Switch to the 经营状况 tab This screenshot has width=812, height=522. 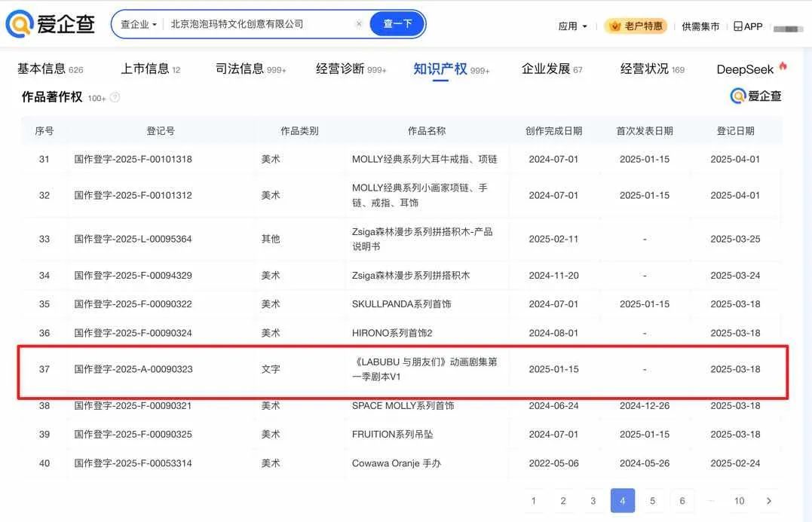(x=652, y=69)
